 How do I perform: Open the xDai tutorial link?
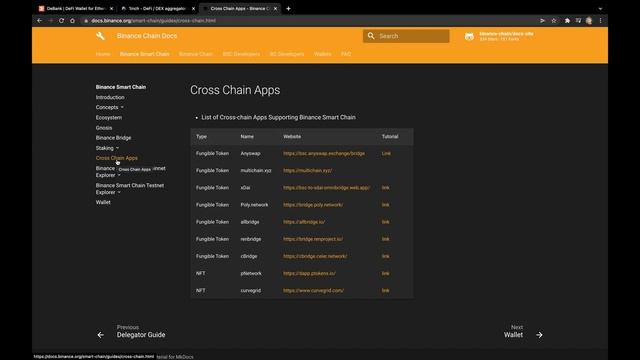click(x=385, y=188)
